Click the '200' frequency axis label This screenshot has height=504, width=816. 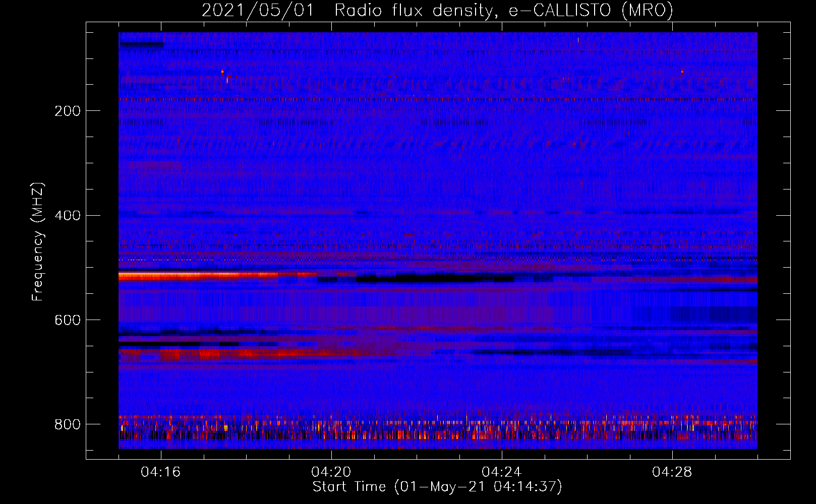[x=67, y=111]
